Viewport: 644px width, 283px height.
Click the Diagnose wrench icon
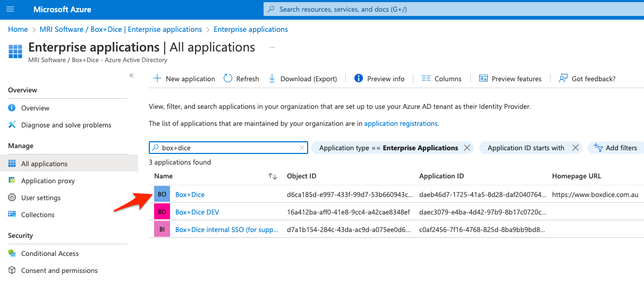tap(12, 125)
